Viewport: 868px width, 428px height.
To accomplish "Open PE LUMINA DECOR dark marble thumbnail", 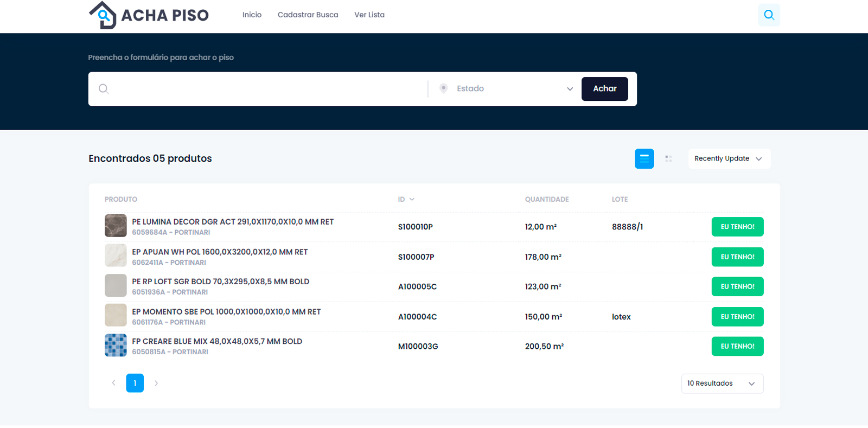I will click(116, 226).
